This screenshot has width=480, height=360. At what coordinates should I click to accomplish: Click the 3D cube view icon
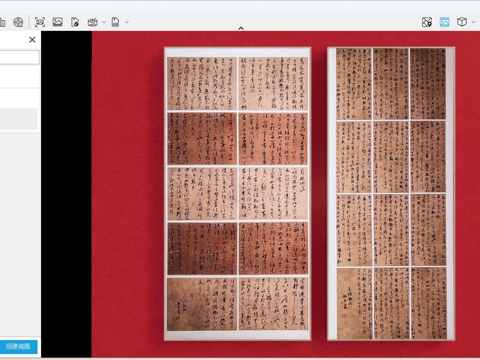462,22
